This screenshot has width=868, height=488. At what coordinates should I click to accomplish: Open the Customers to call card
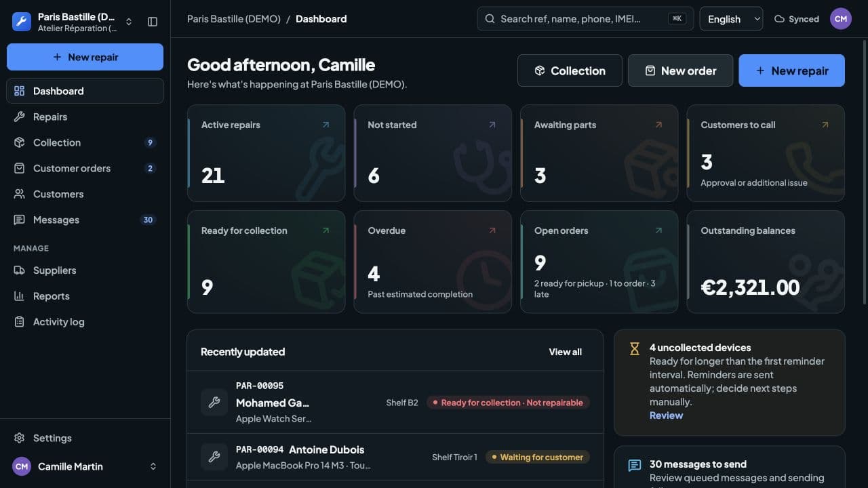tap(766, 153)
